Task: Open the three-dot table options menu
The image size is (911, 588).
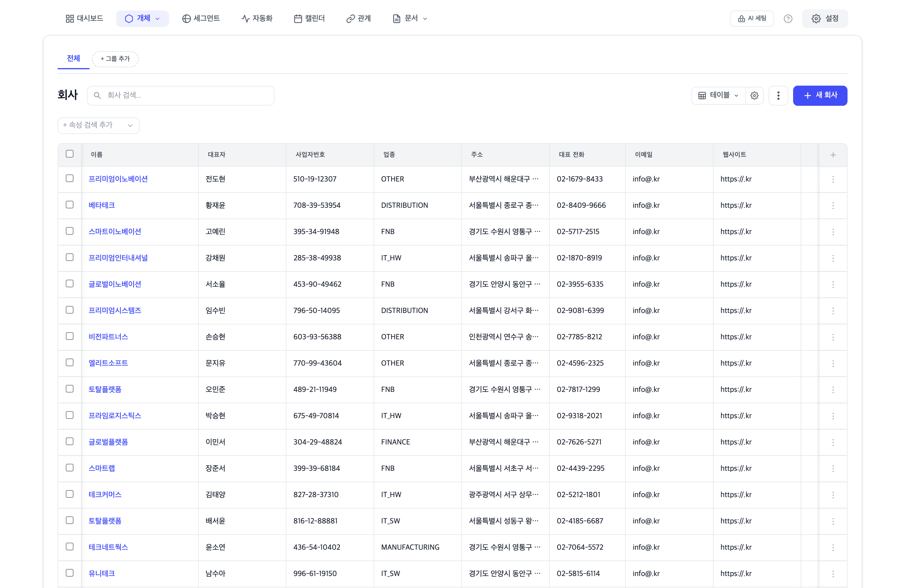Action: [x=778, y=96]
